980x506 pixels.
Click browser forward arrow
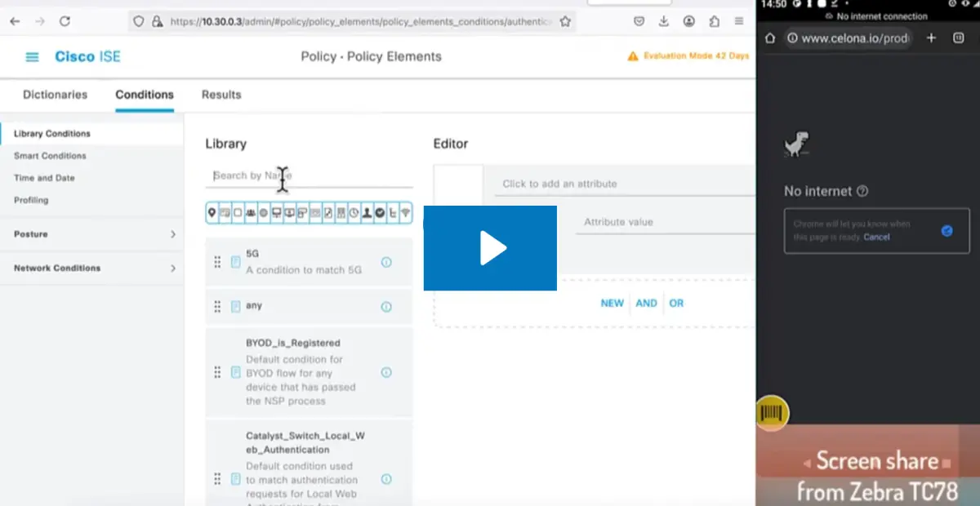pos(39,21)
